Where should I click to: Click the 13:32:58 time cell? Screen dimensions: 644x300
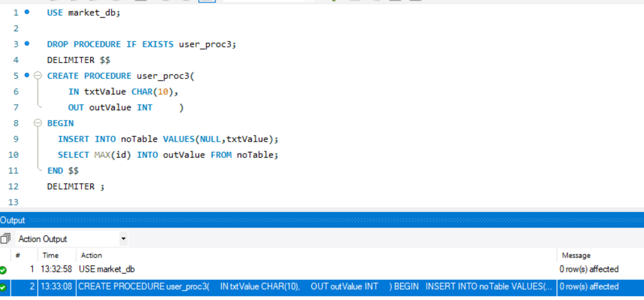pos(57,269)
